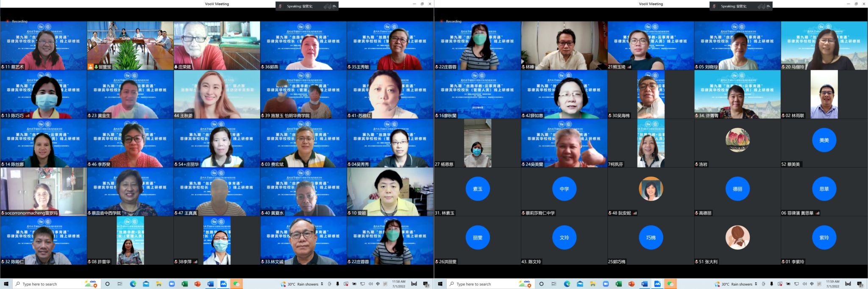Select the video tile of 44 王秋菱
868x289 pixels.
click(x=217, y=93)
